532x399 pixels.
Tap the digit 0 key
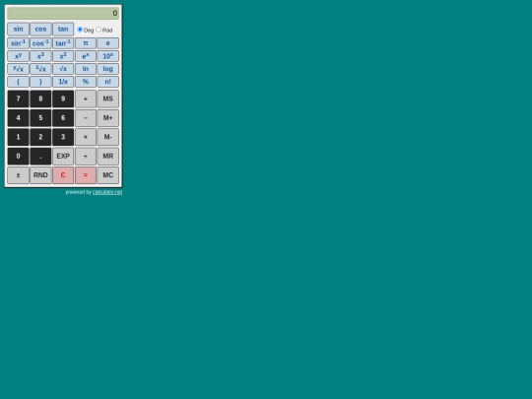(x=18, y=156)
